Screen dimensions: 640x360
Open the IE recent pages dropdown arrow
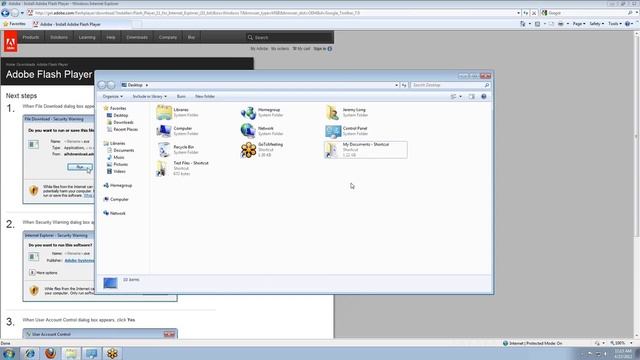tap(22, 13)
